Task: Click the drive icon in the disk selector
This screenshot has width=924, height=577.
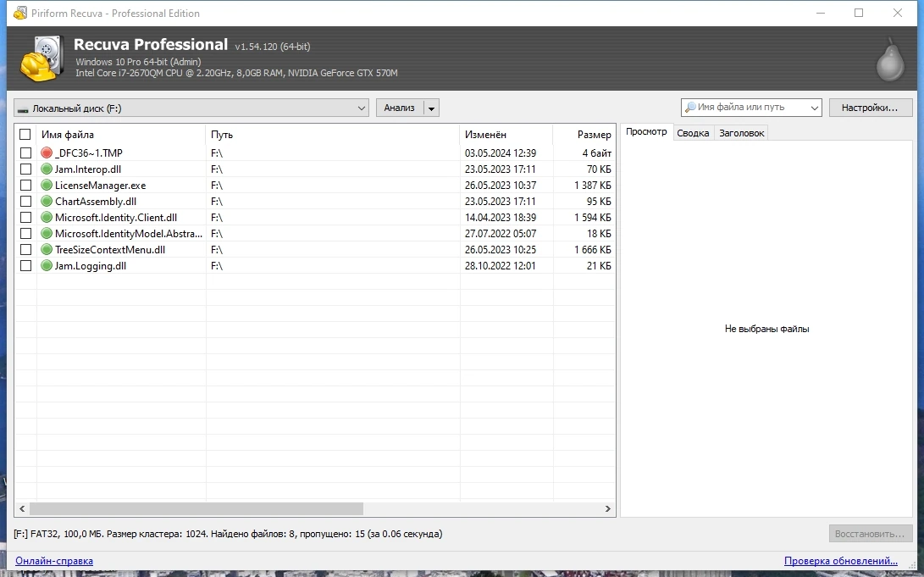Action: [23, 109]
